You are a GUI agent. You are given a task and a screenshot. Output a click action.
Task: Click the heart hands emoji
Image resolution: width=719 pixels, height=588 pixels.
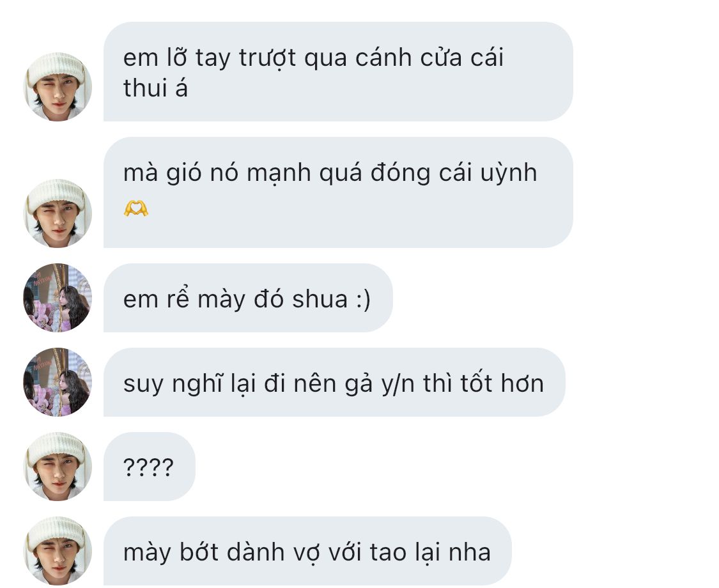point(136,209)
